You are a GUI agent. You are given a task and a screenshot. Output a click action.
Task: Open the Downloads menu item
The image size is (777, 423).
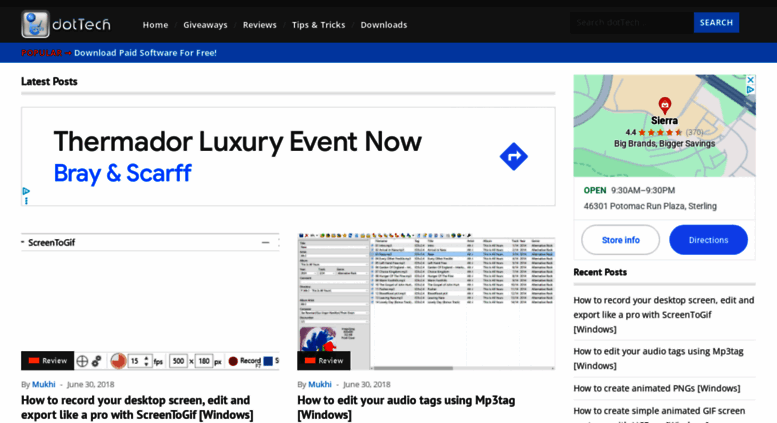384,25
